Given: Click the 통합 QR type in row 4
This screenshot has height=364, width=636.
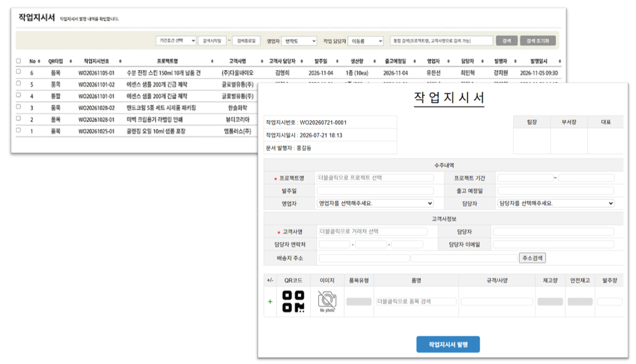Looking at the screenshot, I should 55,96.
